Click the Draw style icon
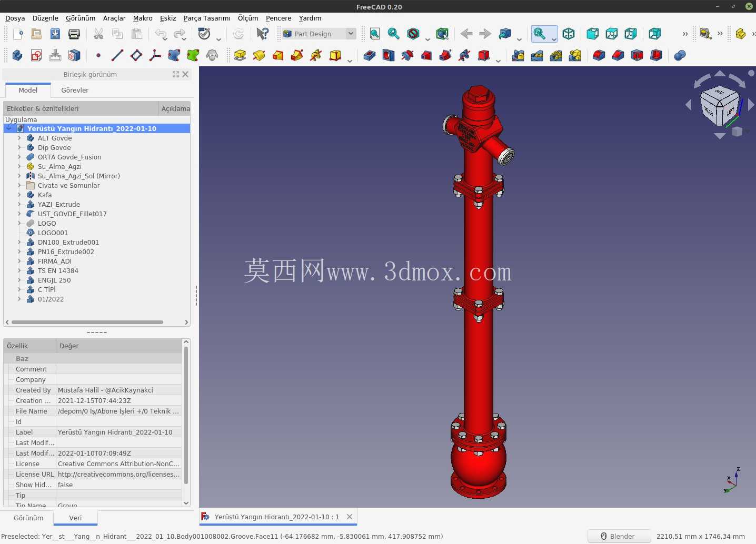756x544 pixels. (413, 34)
